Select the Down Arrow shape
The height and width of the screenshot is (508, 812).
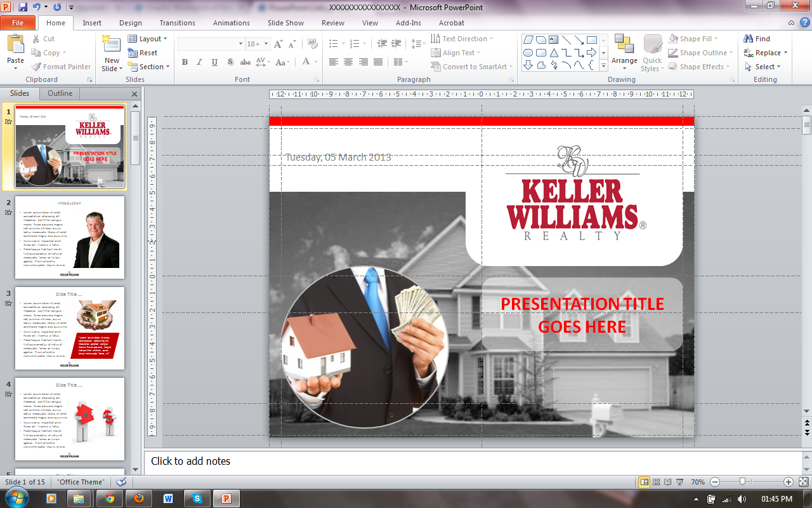[x=528, y=65]
